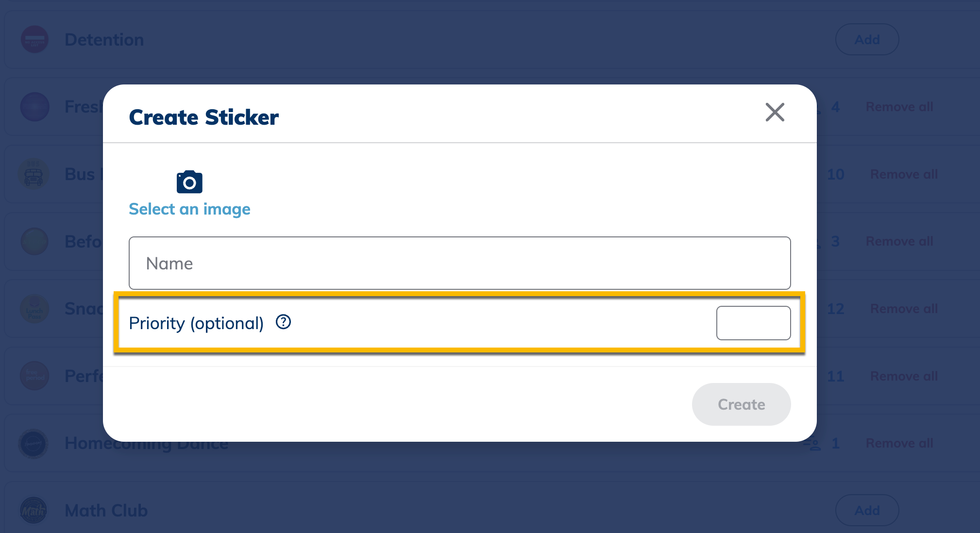Image resolution: width=980 pixels, height=533 pixels.
Task: Click the Homecoming Dance sticker icon
Action: click(x=34, y=443)
